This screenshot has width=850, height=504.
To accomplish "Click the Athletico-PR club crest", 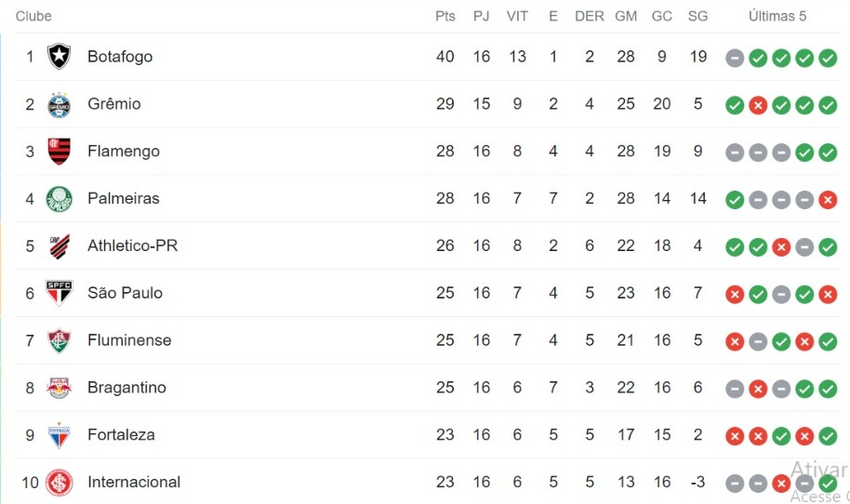I will pos(60,246).
